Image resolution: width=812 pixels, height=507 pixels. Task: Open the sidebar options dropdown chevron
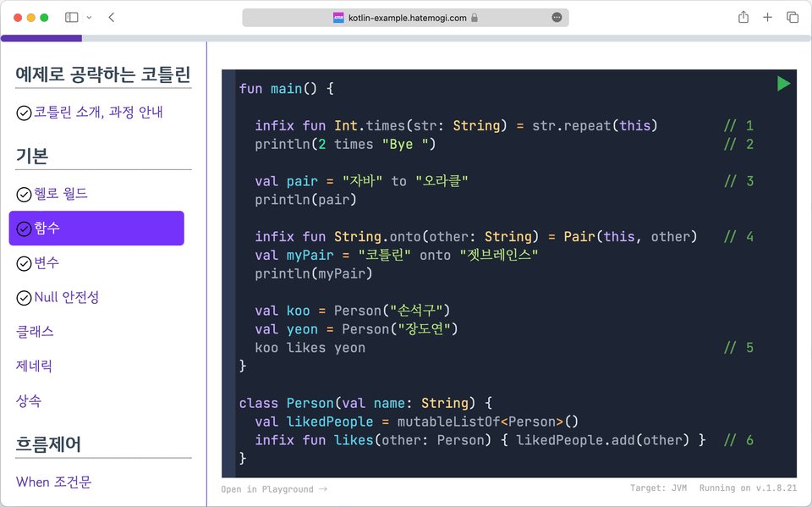[x=89, y=18]
